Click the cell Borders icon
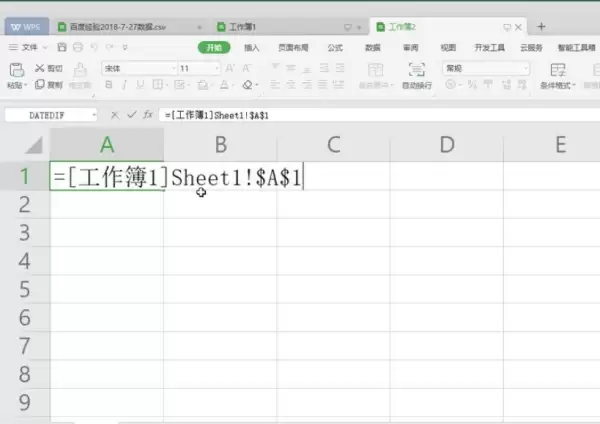600x424 pixels. click(157, 85)
